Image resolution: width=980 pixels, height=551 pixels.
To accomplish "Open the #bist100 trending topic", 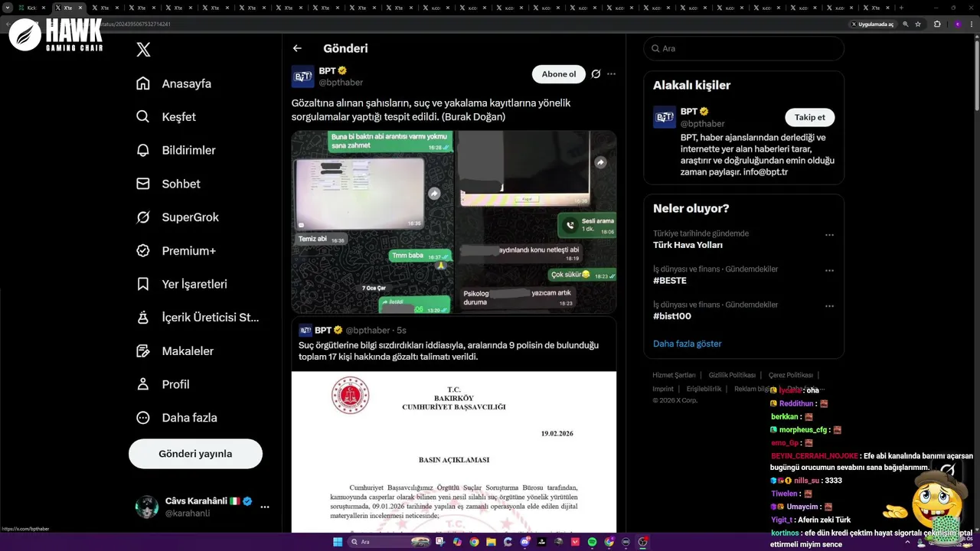I will click(672, 316).
